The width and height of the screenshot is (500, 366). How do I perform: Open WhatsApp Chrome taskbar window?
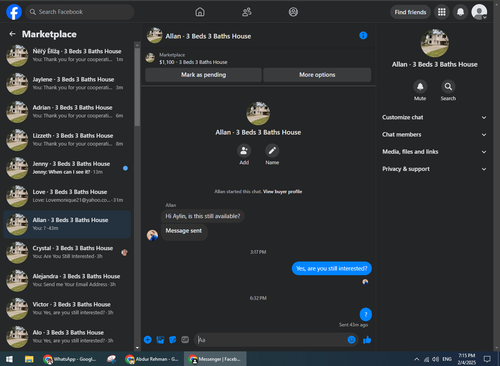point(70,359)
